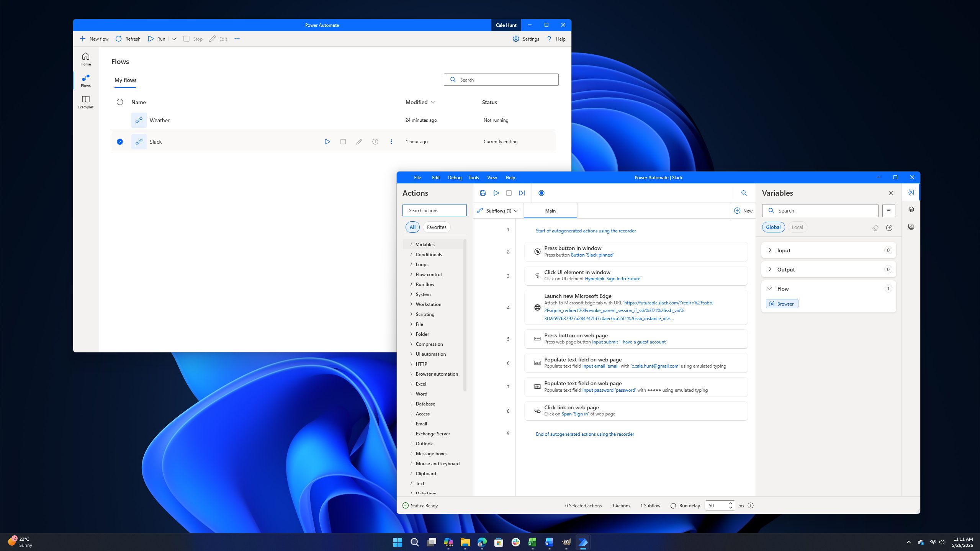Image resolution: width=980 pixels, height=551 pixels.
Task: Create a New flow
Action: [x=94, y=39]
